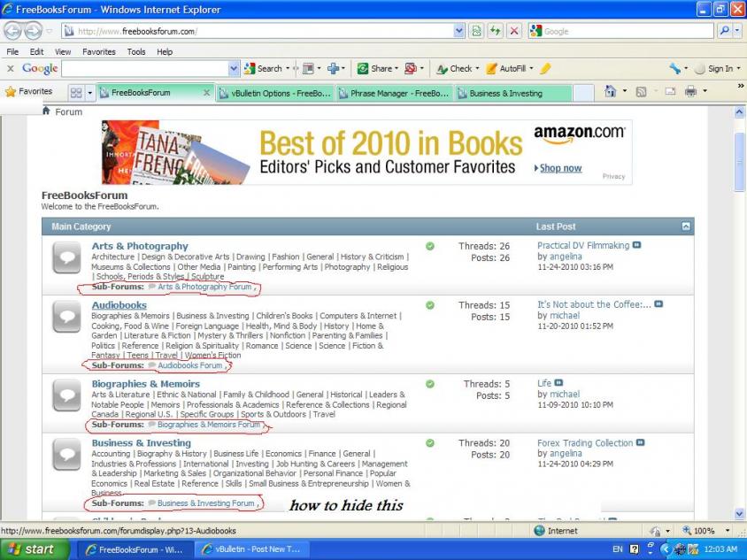Click Business & Investing forum status icon
Screen dimensions: 747x560
[66, 455]
